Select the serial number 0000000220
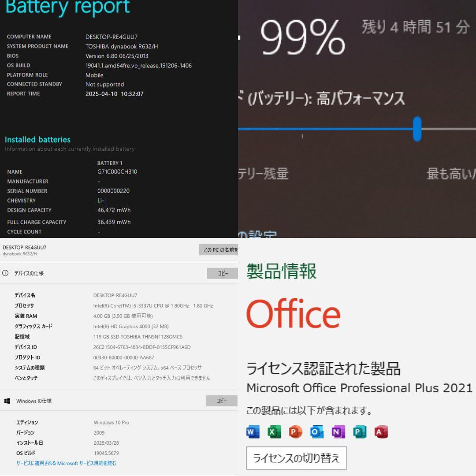The width and height of the screenshot is (476, 476). click(x=113, y=191)
